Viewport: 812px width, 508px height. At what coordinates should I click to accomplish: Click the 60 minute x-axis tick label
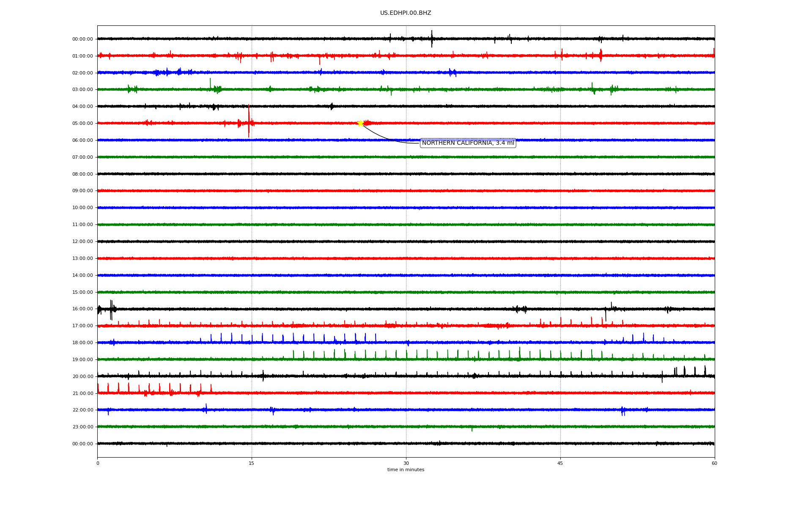coord(714,464)
